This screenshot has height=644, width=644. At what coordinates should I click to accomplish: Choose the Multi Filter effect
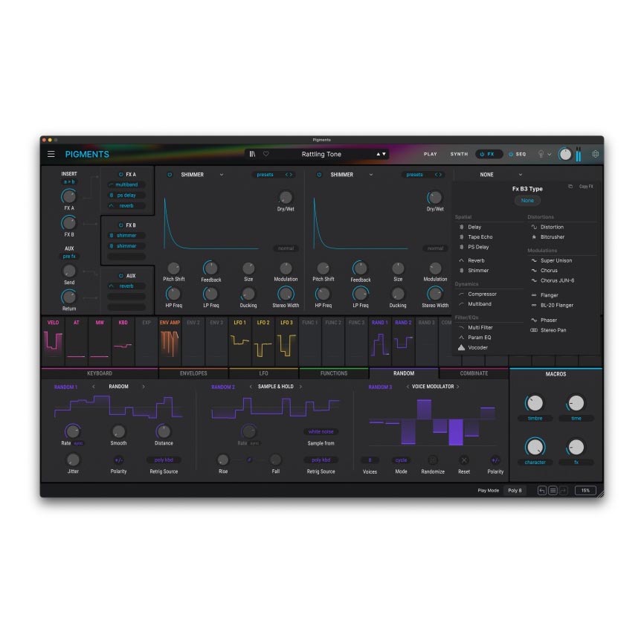(480, 327)
